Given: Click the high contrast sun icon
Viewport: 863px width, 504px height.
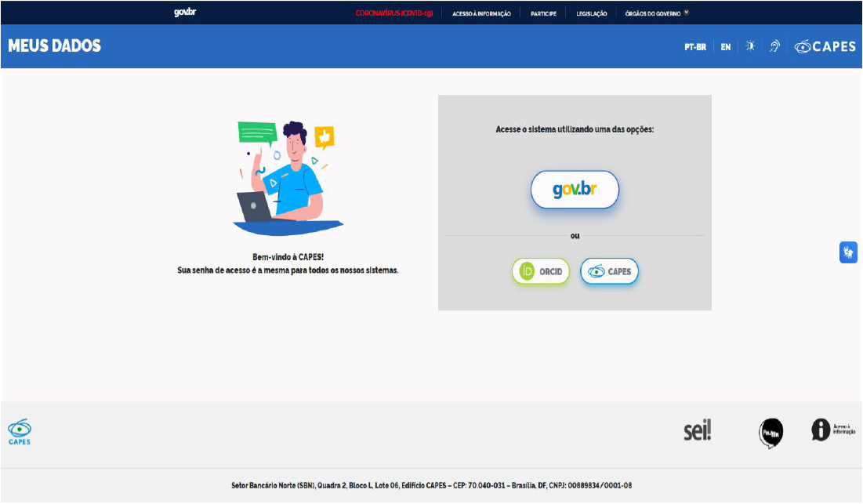Looking at the screenshot, I should point(750,47).
